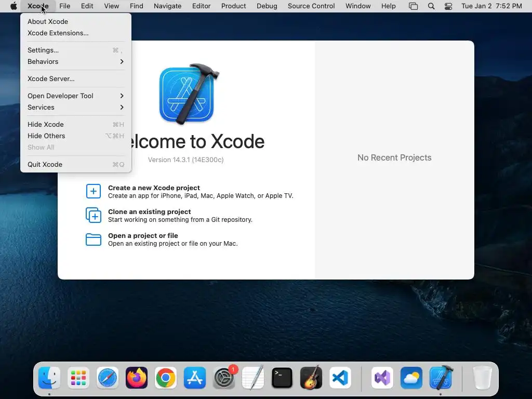Open the Help menu

pos(389,6)
